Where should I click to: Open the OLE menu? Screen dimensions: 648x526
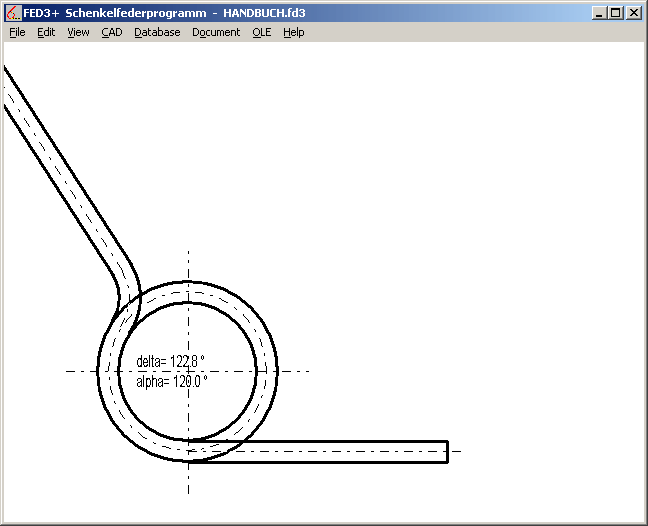coord(261,32)
